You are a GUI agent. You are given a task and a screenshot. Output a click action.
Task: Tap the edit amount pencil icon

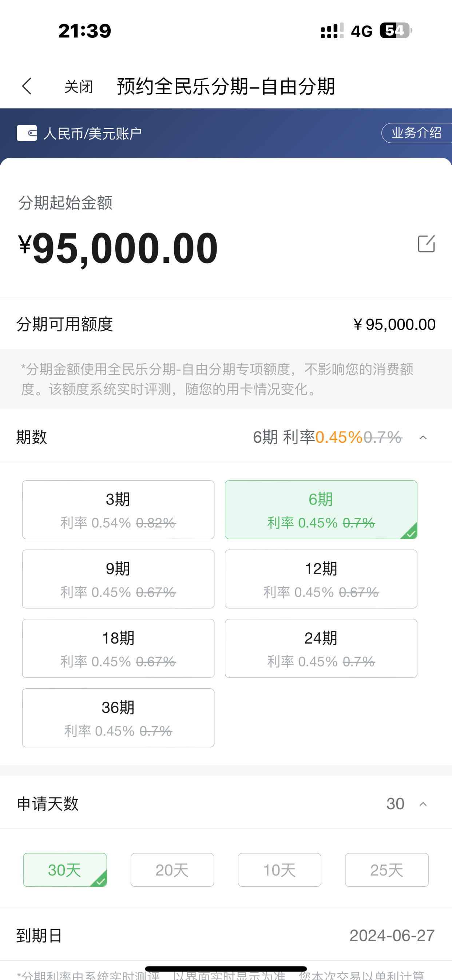tap(426, 244)
